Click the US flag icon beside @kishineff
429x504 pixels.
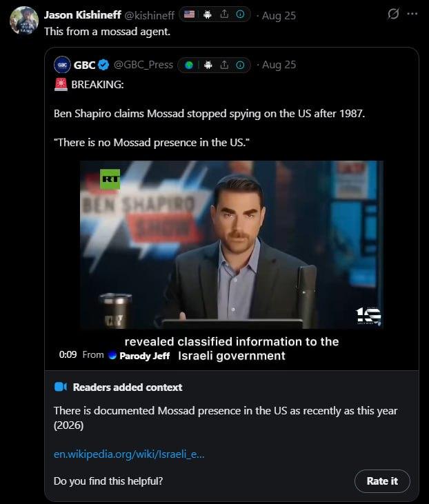point(189,14)
